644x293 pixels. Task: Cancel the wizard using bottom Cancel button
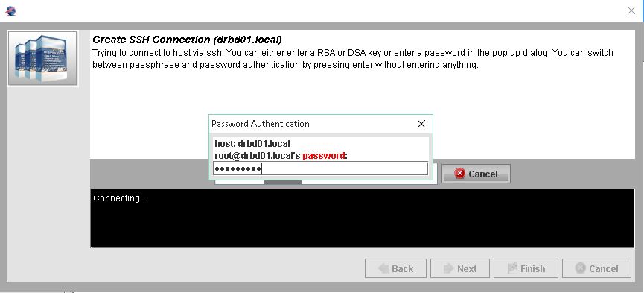pos(597,268)
